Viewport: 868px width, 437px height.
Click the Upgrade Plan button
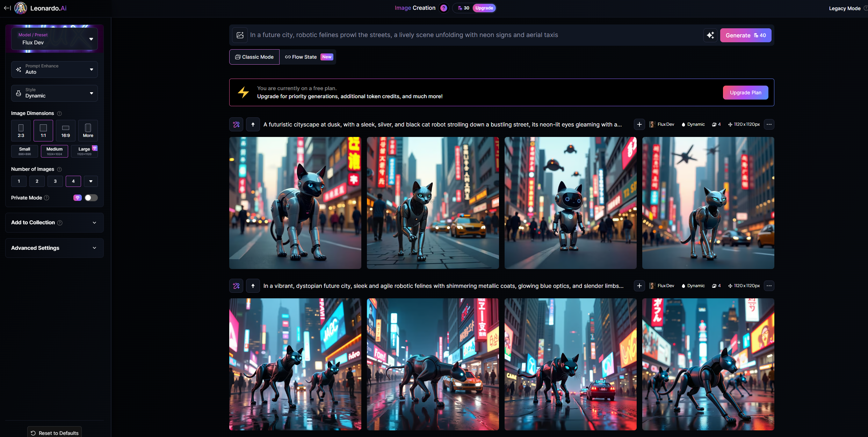pyautogui.click(x=745, y=93)
